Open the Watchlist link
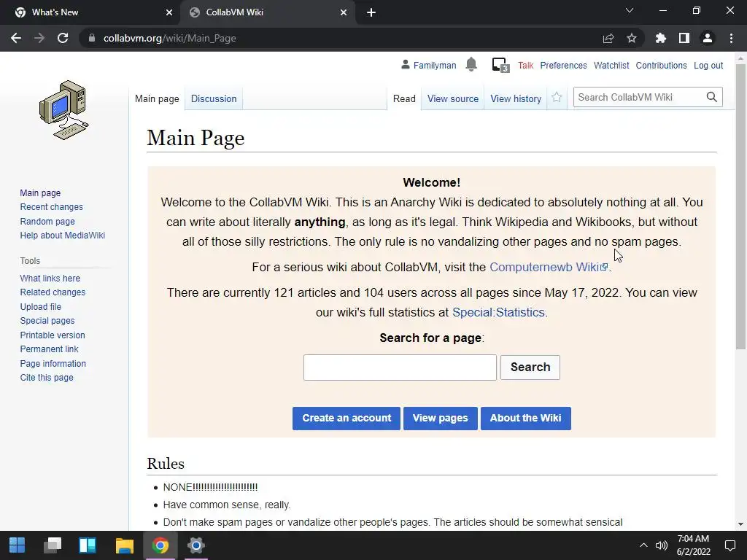Screen dimensions: 747x560 (611, 65)
